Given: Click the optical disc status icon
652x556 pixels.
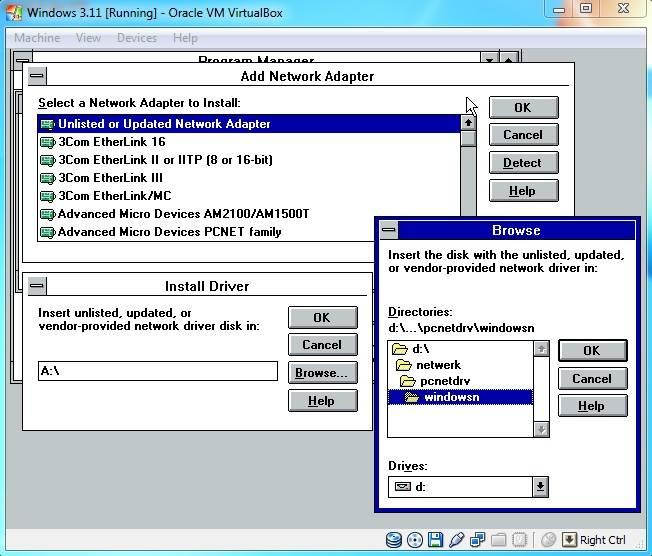Looking at the screenshot, I should [415, 541].
